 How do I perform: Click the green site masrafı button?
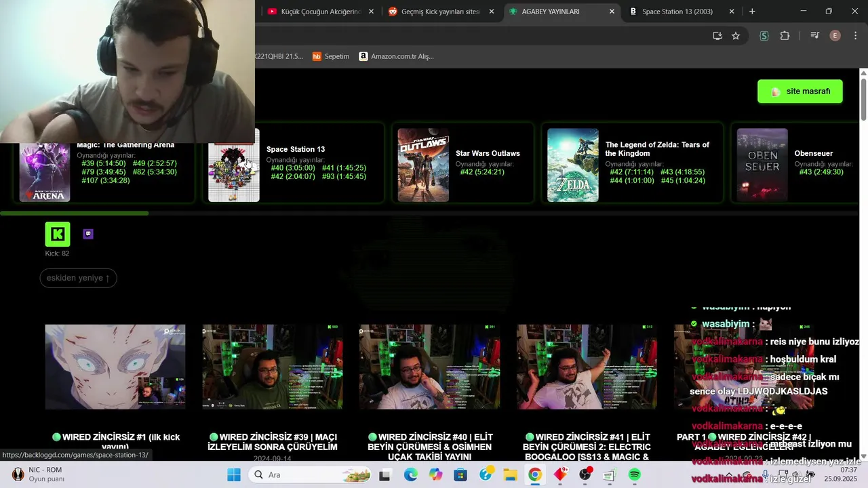800,91
